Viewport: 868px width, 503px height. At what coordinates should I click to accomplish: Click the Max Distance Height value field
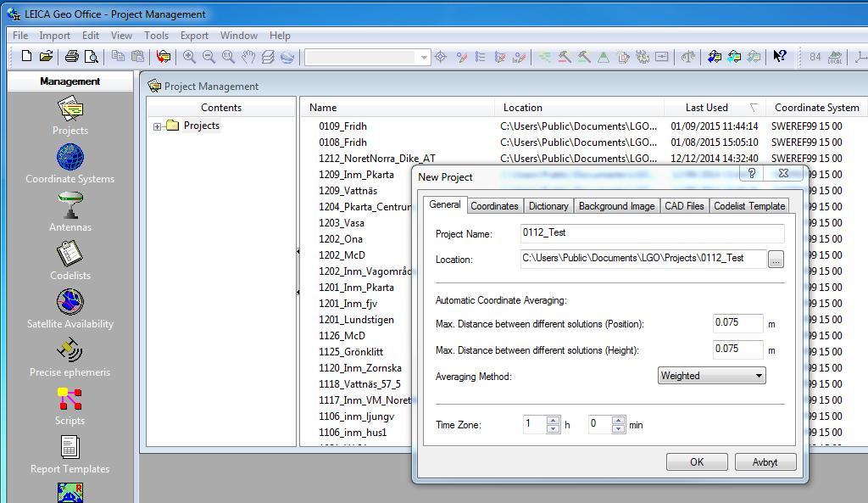pos(738,349)
